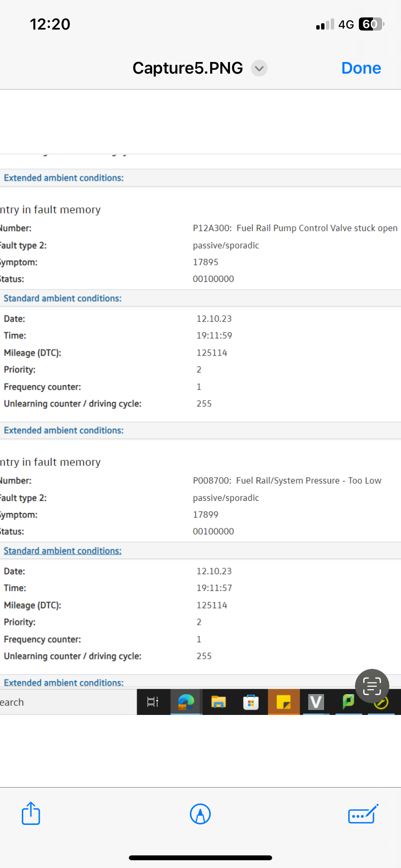This screenshot has height=868, width=401.
Task: Click the white V app taskbar icon
Action: click(x=316, y=702)
